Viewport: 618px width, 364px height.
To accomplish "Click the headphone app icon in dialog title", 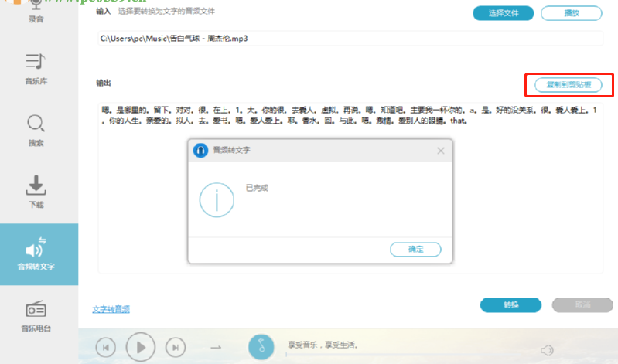I will pos(200,150).
